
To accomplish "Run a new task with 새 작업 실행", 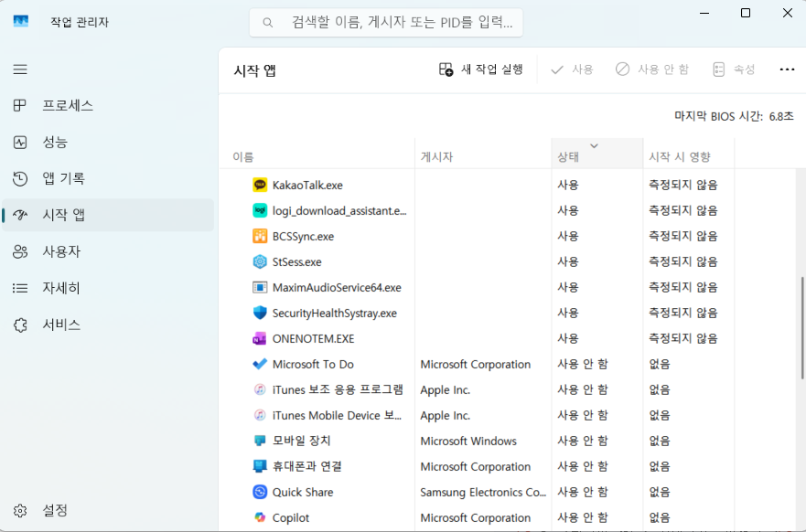I will click(481, 69).
